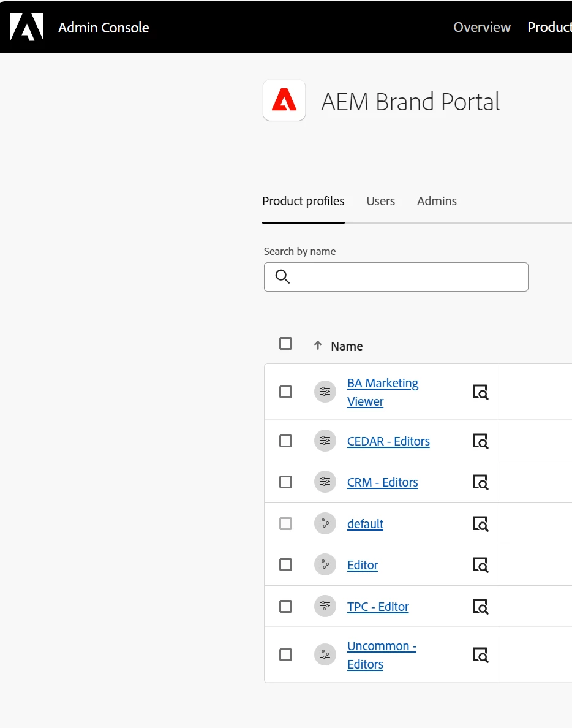
Task: Select the Product profiles tab
Action: pos(303,201)
